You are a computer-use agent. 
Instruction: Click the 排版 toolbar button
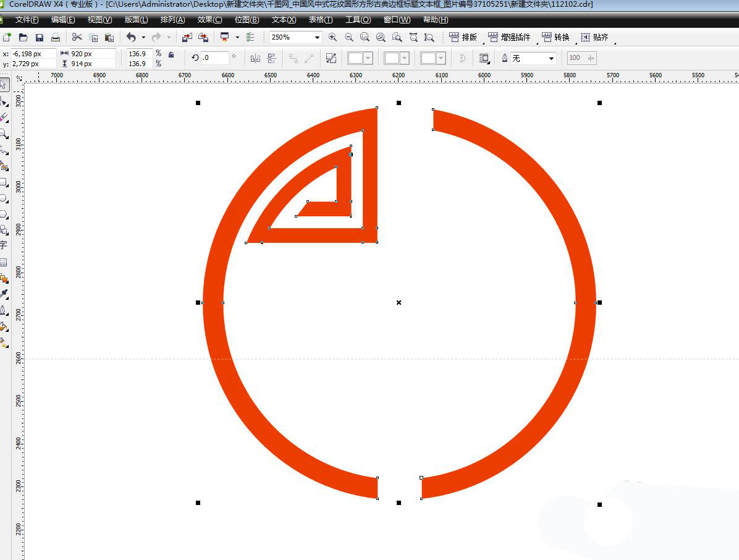(x=463, y=38)
